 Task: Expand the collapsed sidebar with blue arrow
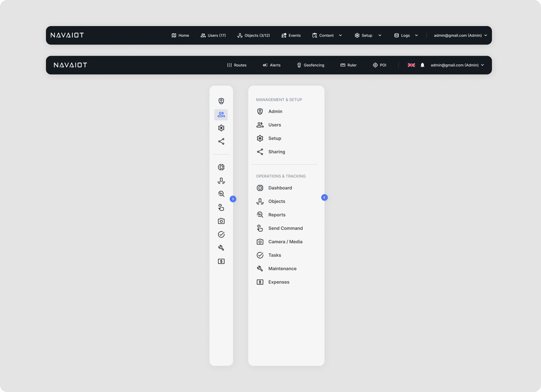(x=233, y=199)
